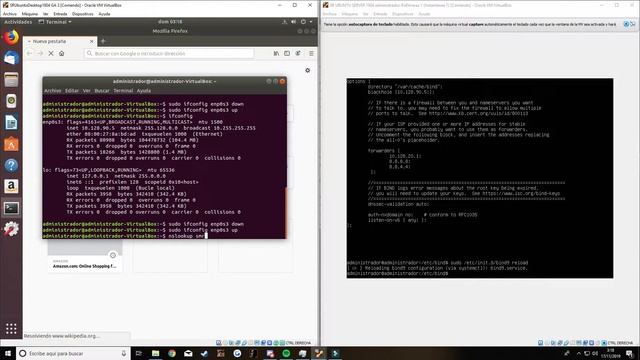Open Archivo menu in the terminal window
The image size is (640, 360).
[x=53, y=91]
